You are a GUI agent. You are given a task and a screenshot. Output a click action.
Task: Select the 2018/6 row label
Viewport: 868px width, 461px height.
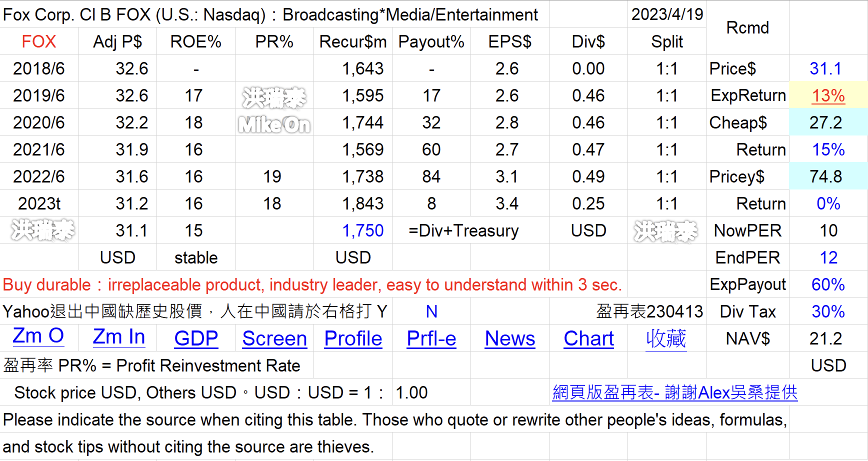[39, 68]
